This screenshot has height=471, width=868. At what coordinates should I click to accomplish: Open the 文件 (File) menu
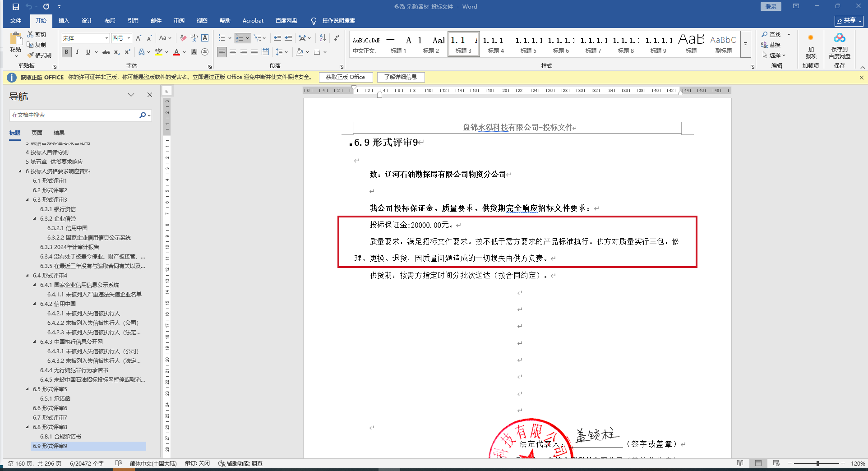[16, 21]
